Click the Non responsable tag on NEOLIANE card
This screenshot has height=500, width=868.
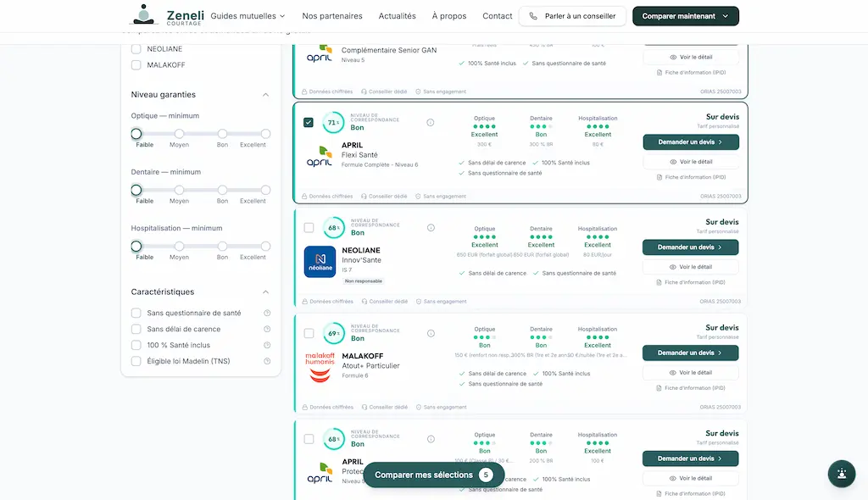(363, 281)
